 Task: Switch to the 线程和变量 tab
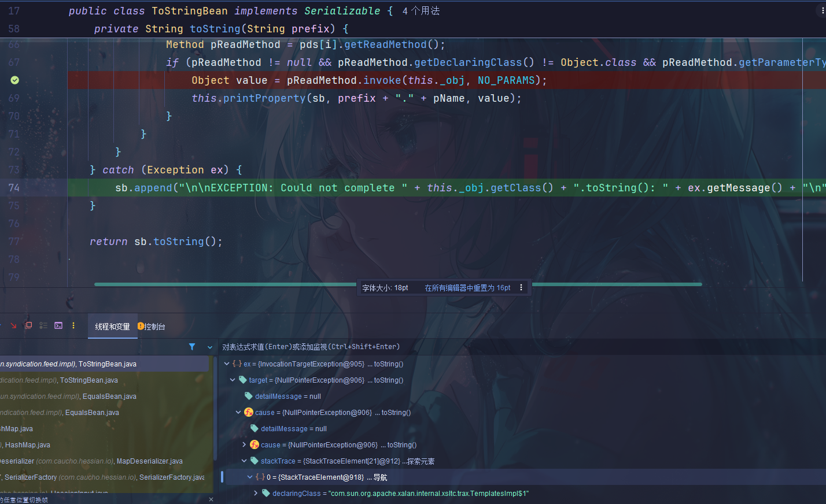[x=112, y=327]
